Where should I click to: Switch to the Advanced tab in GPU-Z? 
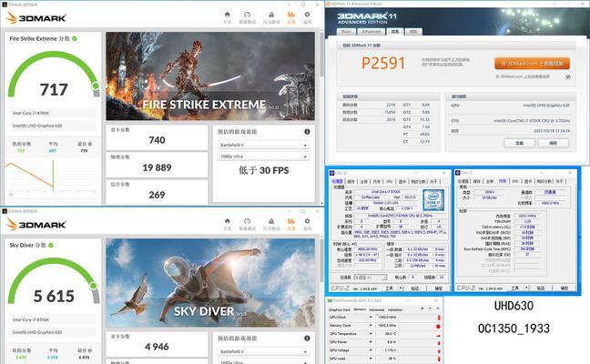(x=377, y=309)
